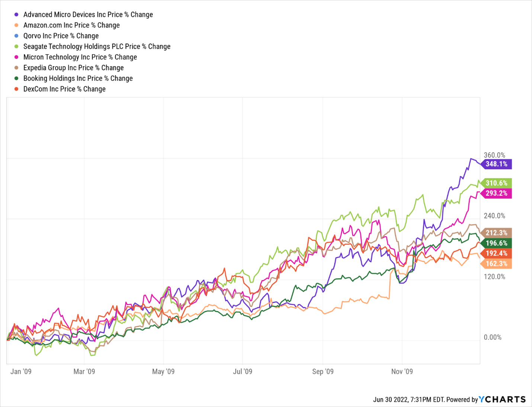Select the YCharts logo
The height and width of the screenshot is (407, 532).
point(502,399)
